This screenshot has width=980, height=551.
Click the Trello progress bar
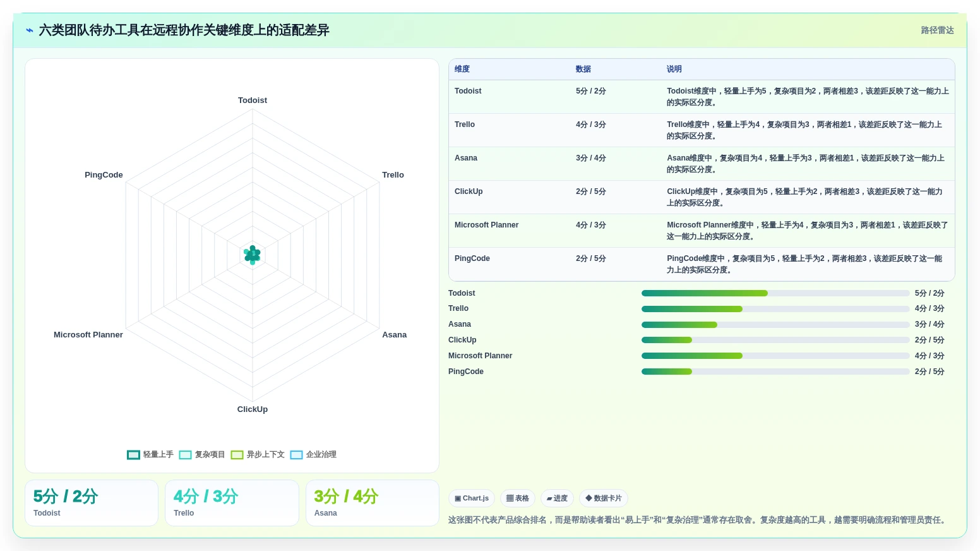[775, 309]
